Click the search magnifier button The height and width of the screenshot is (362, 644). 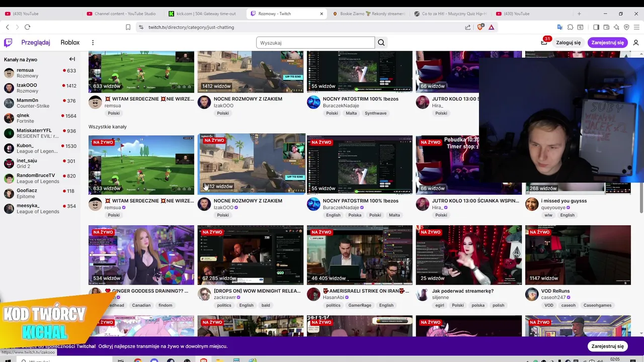pos(381,43)
